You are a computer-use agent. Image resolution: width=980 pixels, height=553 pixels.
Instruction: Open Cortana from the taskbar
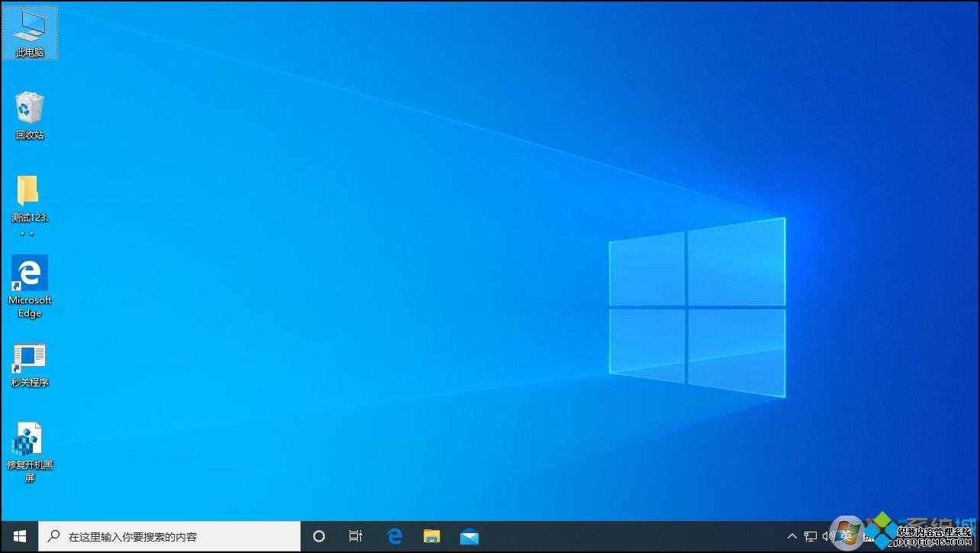pyautogui.click(x=319, y=537)
